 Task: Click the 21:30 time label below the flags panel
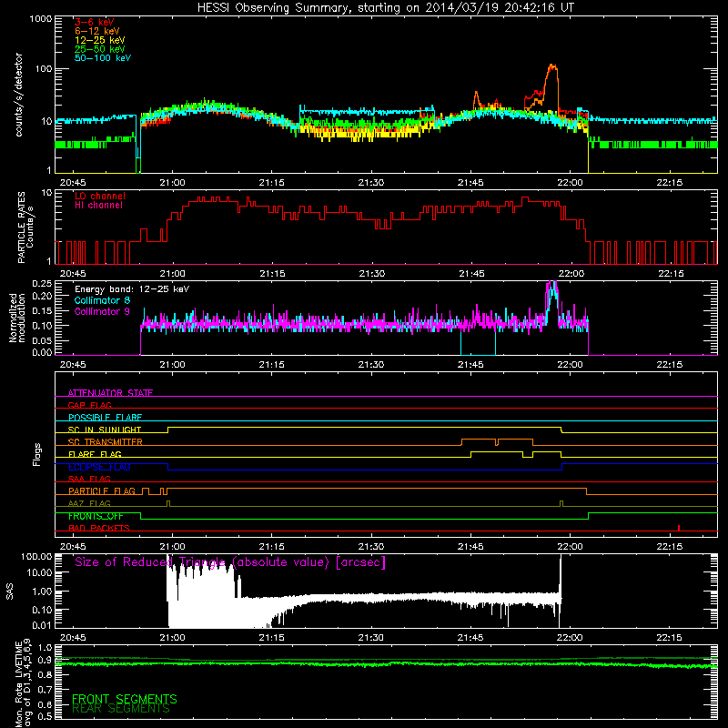[x=371, y=547]
